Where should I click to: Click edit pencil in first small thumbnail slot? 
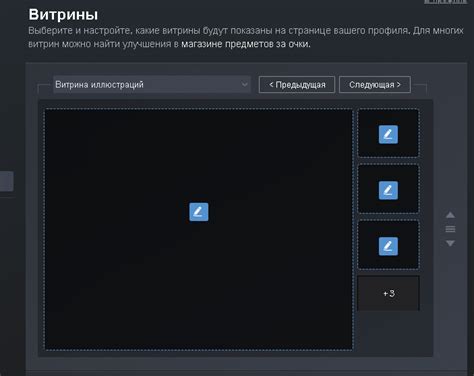pos(388,134)
